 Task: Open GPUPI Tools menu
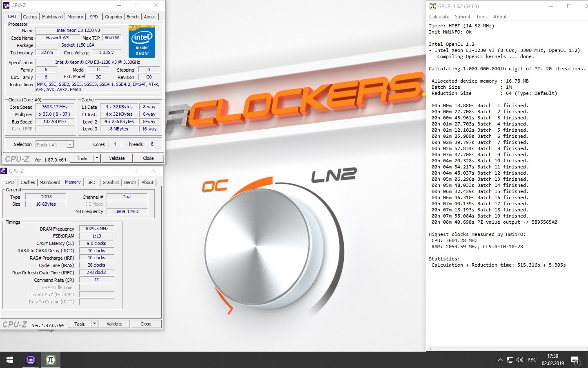tap(482, 17)
